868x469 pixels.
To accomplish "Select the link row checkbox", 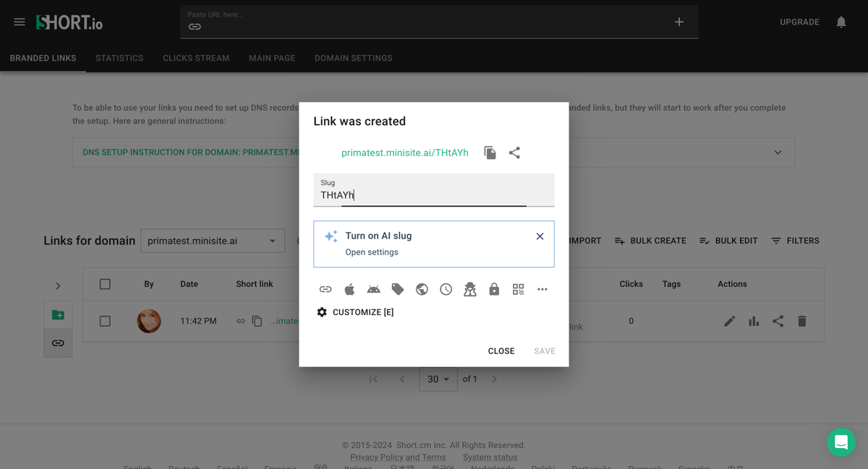I will coord(105,321).
